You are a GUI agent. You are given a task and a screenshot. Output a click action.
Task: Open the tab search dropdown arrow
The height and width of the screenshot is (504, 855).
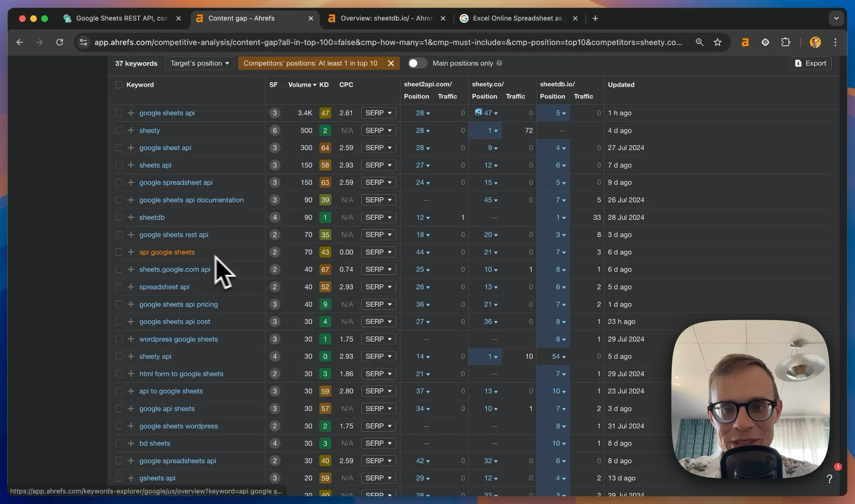(836, 18)
